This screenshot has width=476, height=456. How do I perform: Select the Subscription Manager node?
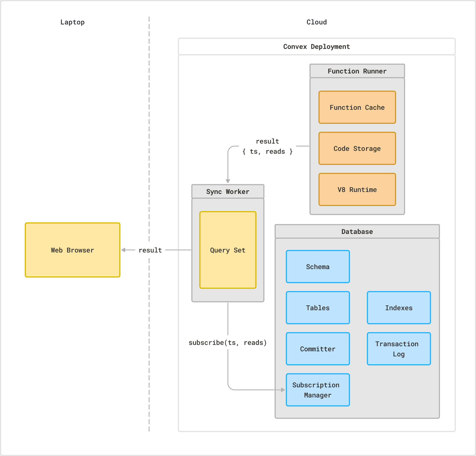317,390
